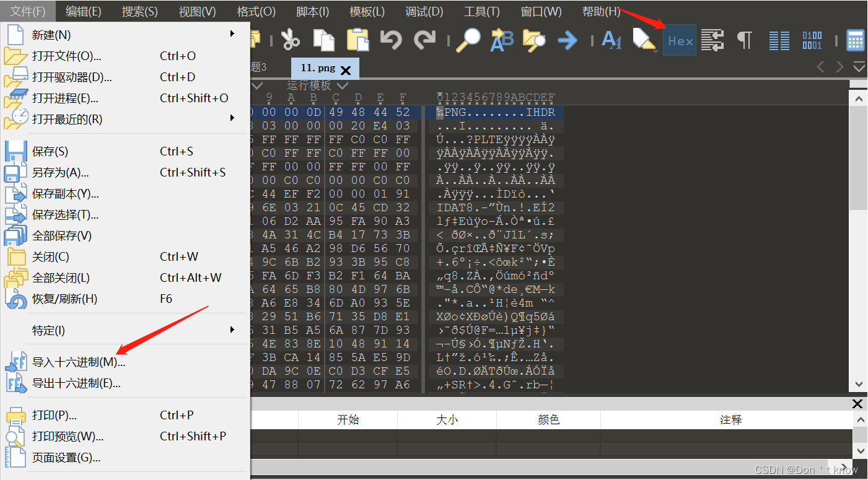Open the 工具(T) menu

[482, 11]
